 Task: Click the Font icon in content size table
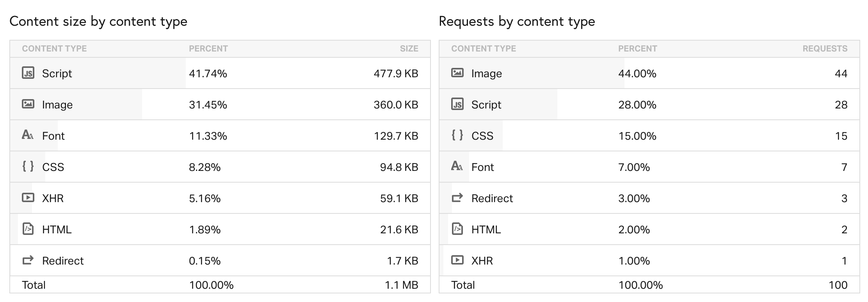pos(28,135)
